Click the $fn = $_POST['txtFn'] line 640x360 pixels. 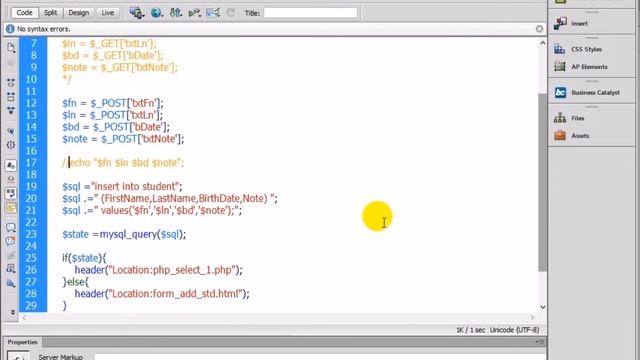pos(113,103)
